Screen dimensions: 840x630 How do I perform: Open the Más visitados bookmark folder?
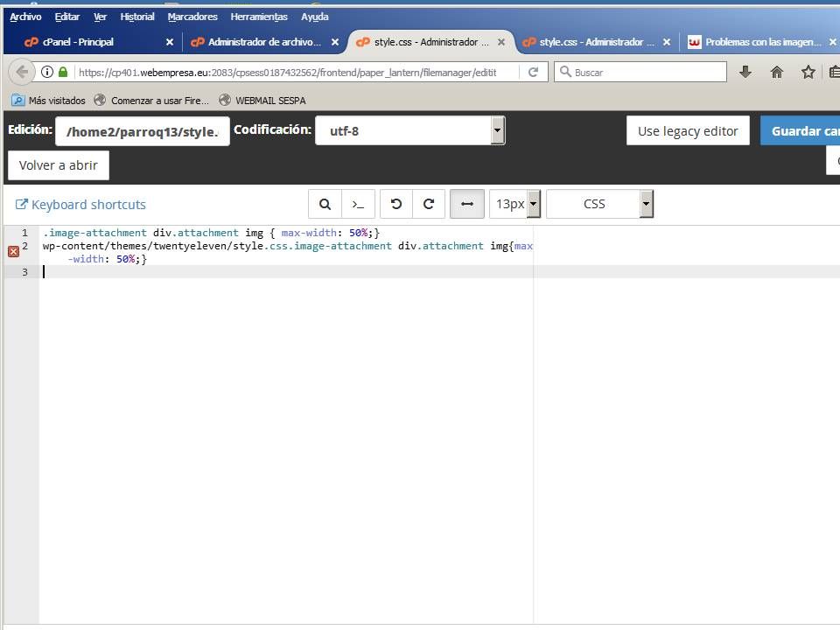[49, 100]
